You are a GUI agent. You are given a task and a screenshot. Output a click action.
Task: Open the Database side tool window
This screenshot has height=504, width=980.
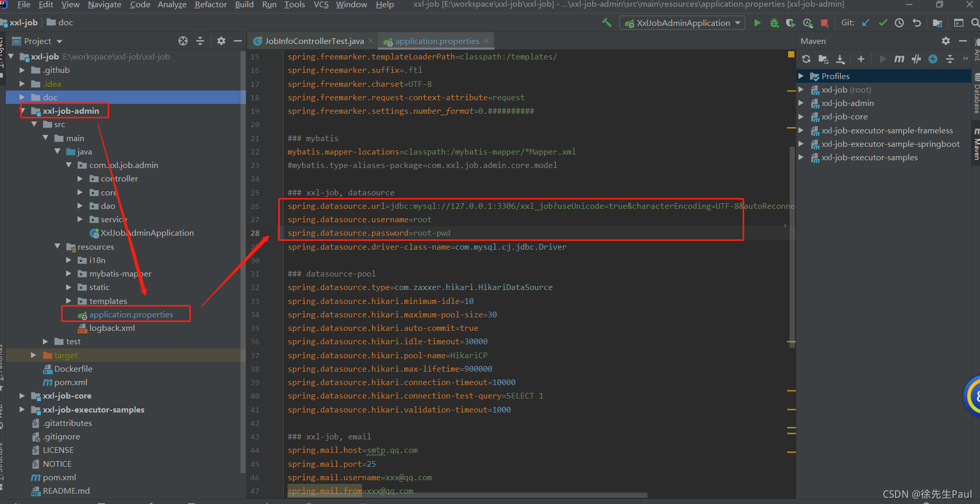point(976,94)
